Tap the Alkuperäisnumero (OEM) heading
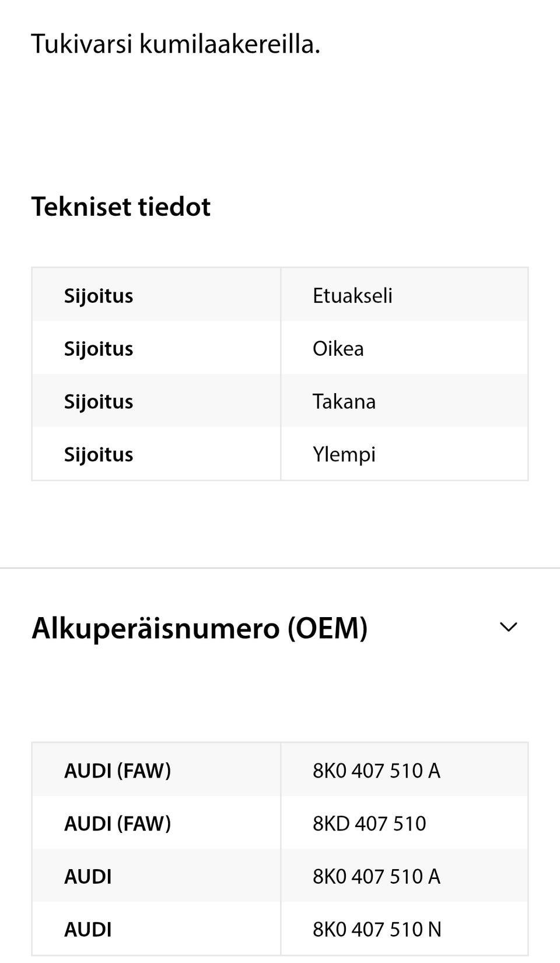Viewport: 560px width, 963px height. click(199, 628)
